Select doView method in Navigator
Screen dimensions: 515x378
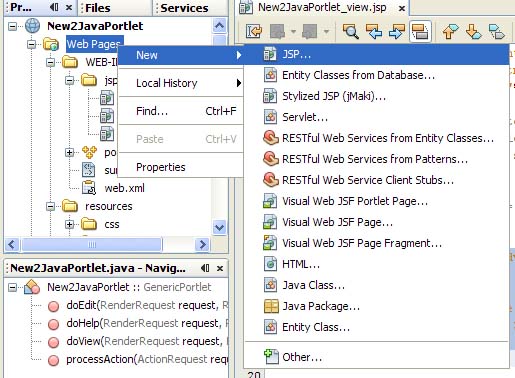(x=147, y=341)
